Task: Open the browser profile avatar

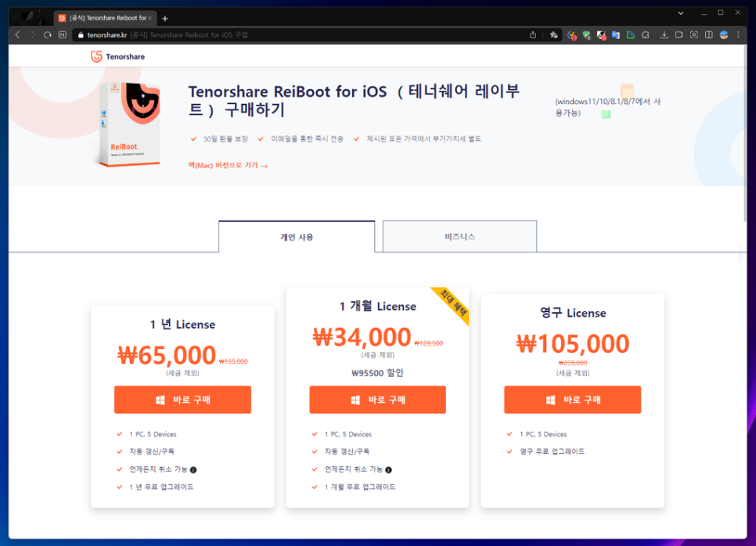Action: pos(724,35)
